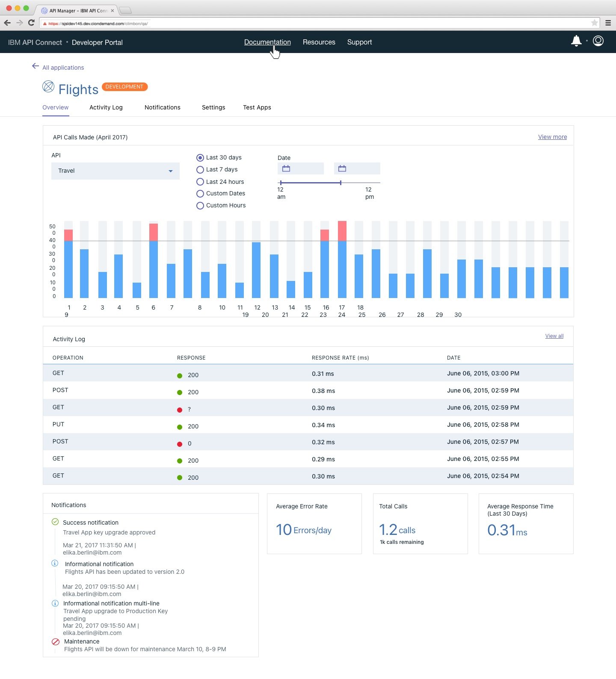Viewport: 616px width, 679px height.
Task: Open the user profile icon
Action: tap(598, 41)
